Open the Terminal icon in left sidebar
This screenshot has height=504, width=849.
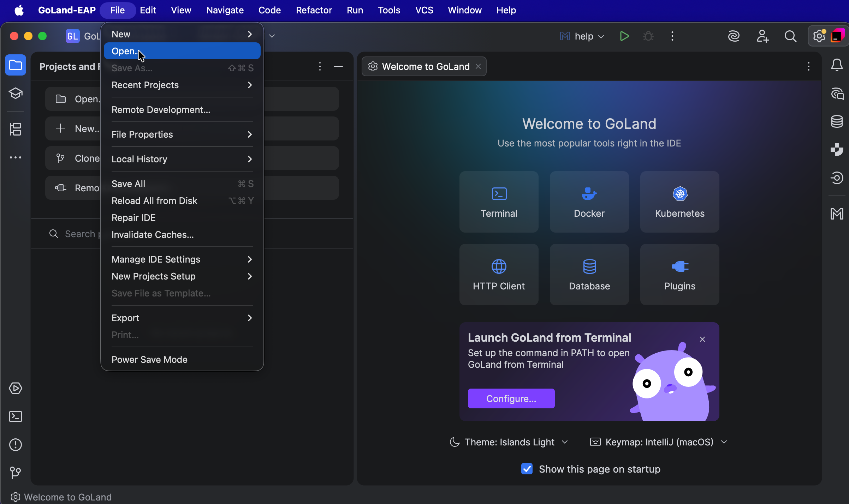16,416
